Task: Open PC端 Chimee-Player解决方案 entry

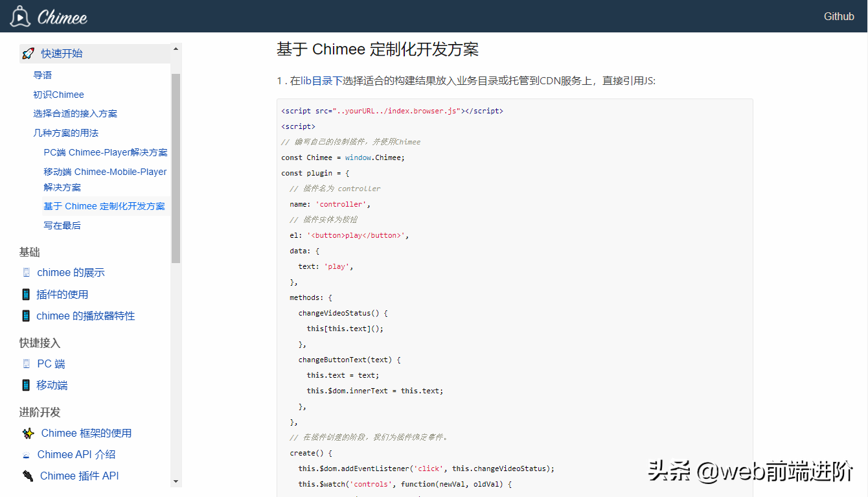Action: [106, 152]
